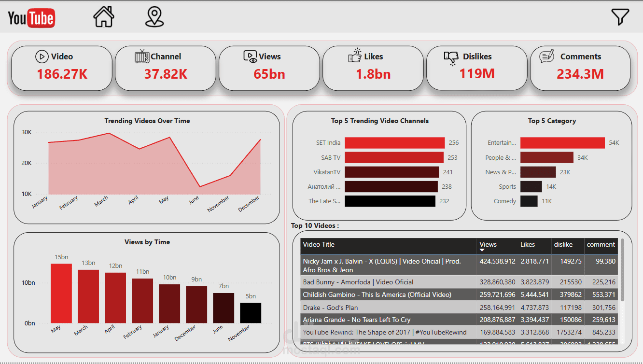The image size is (643, 364).
Task: Select the SAB TV bar
Action: click(x=394, y=157)
